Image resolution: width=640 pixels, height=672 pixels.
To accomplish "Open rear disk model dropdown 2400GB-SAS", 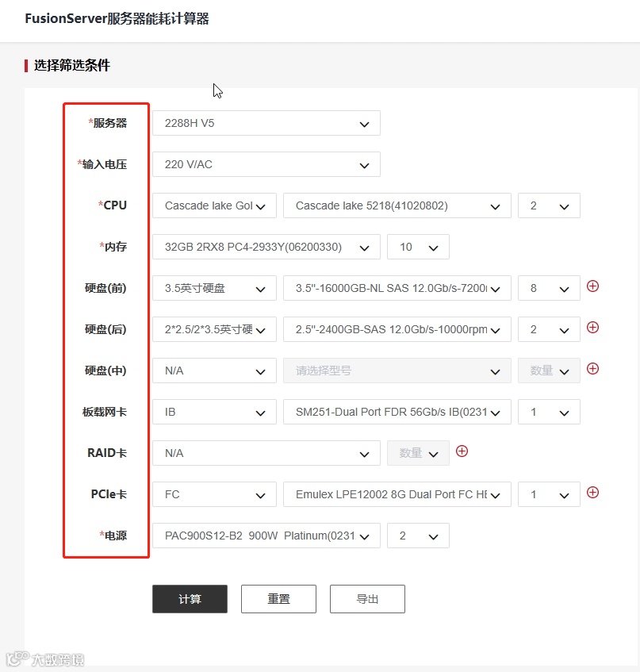I will (397, 329).
